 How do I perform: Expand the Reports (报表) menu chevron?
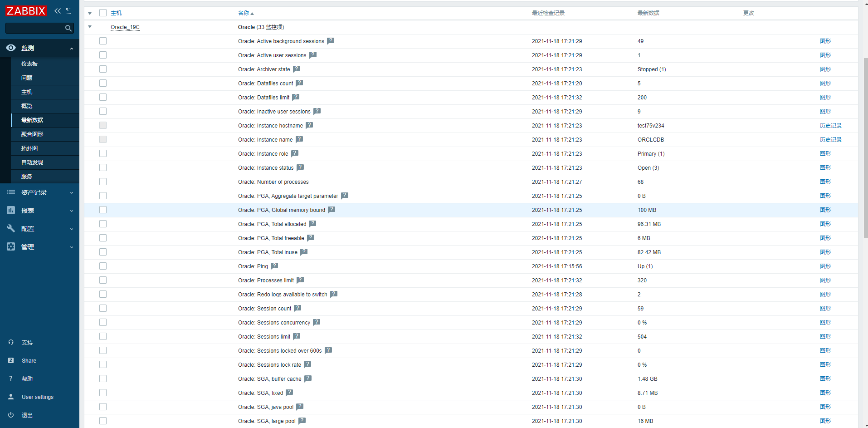click(72, 211)
